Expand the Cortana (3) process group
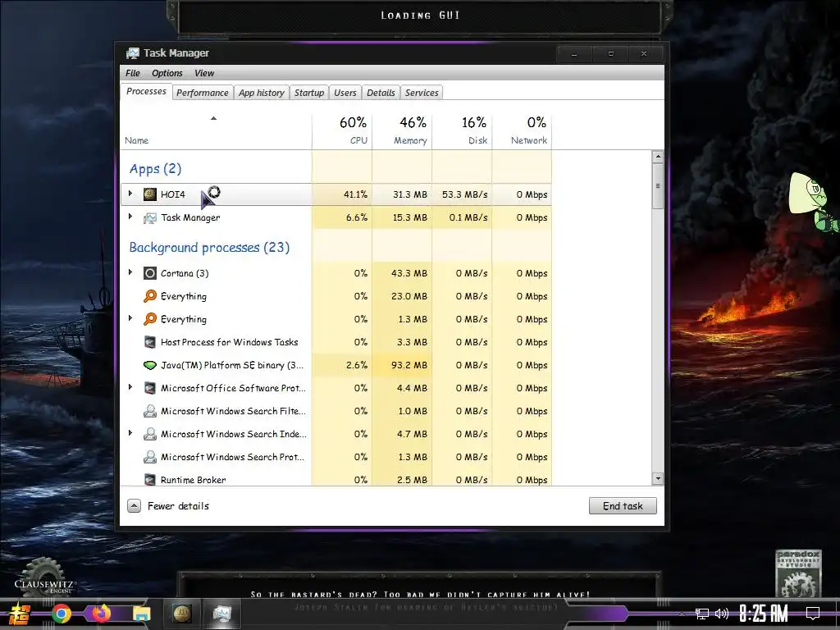The image size is (840, 630). click(130, 272)
